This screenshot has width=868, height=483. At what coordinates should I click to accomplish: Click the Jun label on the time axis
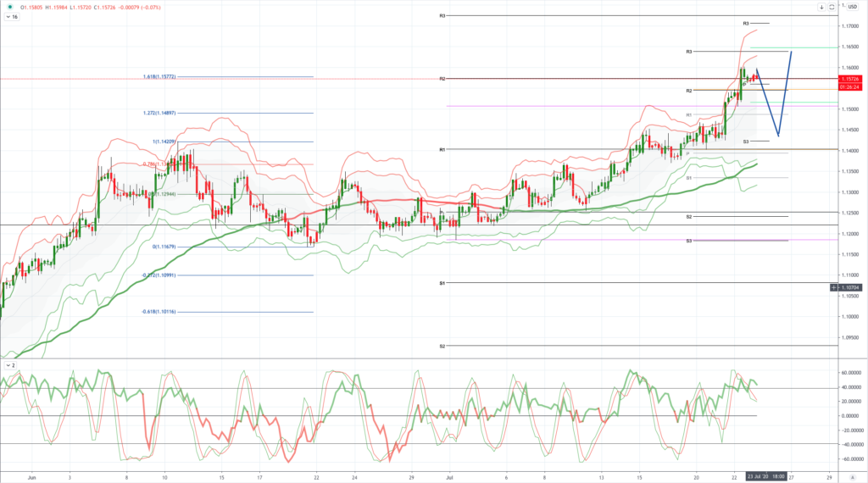(x=31, y=477)
